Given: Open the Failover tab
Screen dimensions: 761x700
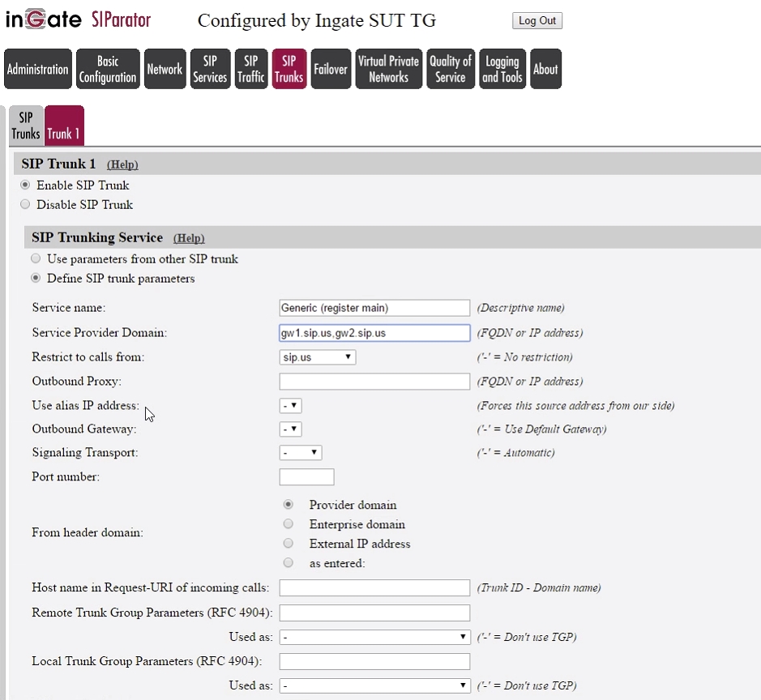Looking at the screenshot, I should (x=331, y=69).
